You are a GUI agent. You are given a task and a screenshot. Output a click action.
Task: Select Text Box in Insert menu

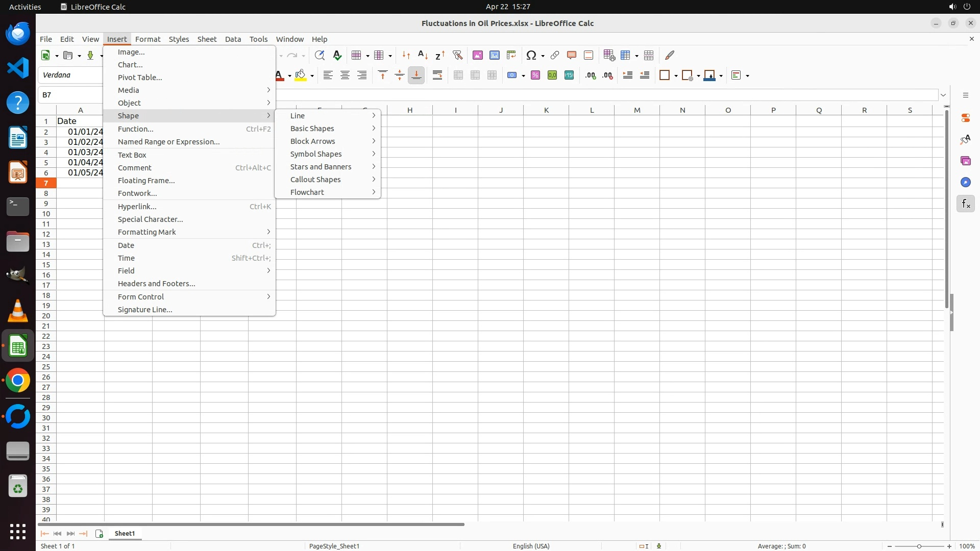(132, 155)
